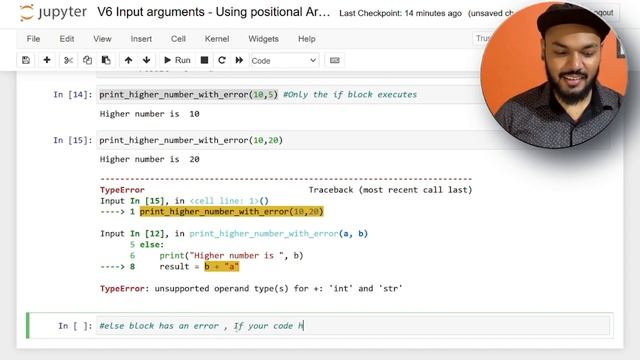Image resolution: width=640 pixels, height=360 pixels.
Task: Open the View menu
Action: point(102,39)
